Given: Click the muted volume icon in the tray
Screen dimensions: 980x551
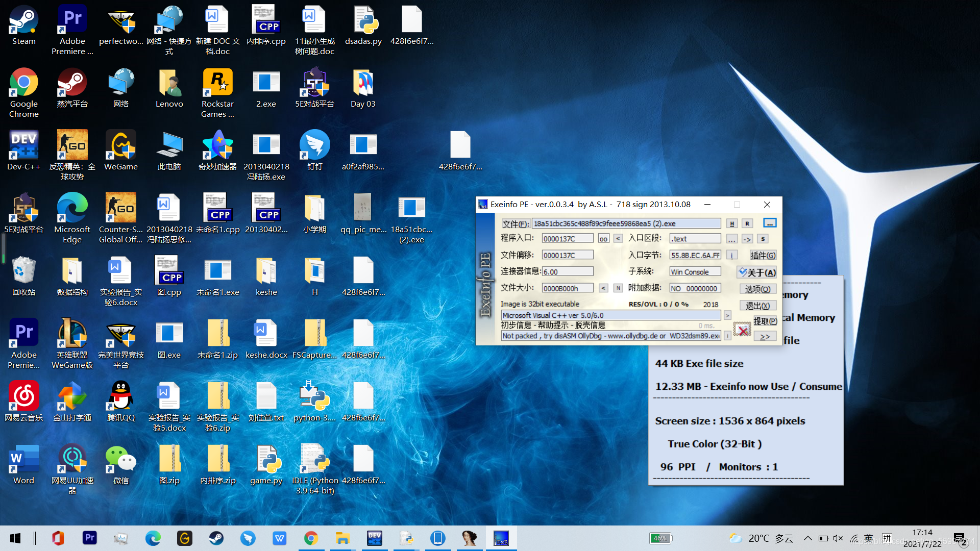Looking at the screenshot, I should click(x=838, y=538).
